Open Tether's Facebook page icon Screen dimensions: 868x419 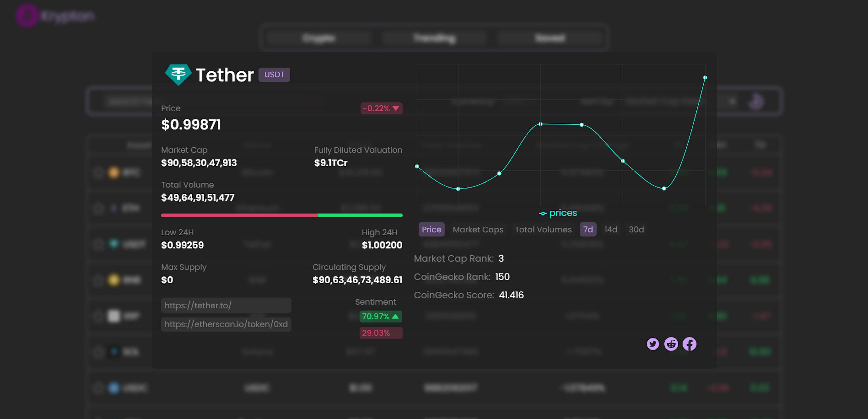pyautogui.click(x=689, y=344)
